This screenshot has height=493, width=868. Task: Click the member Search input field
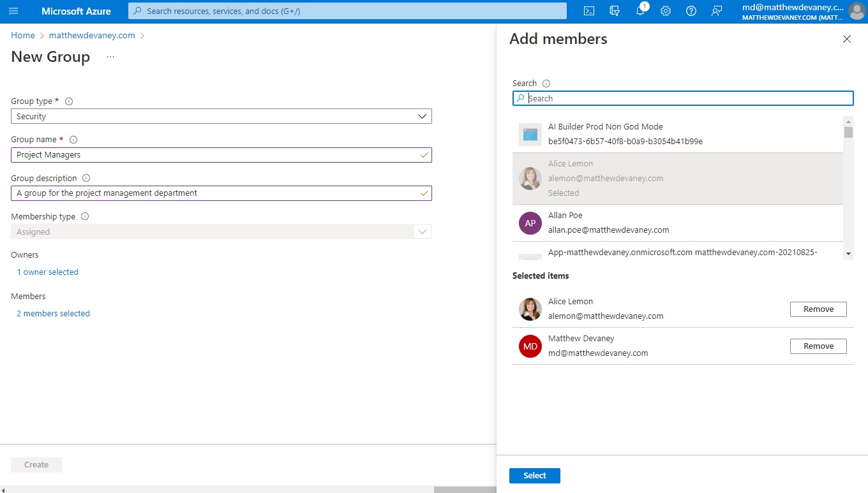[x=683, y=98]
